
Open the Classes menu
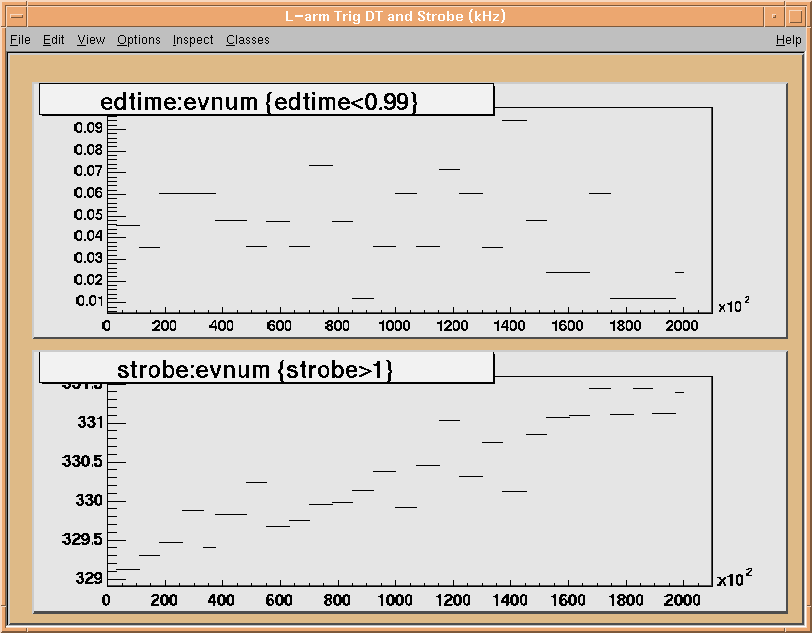click(x=247, y=40)
